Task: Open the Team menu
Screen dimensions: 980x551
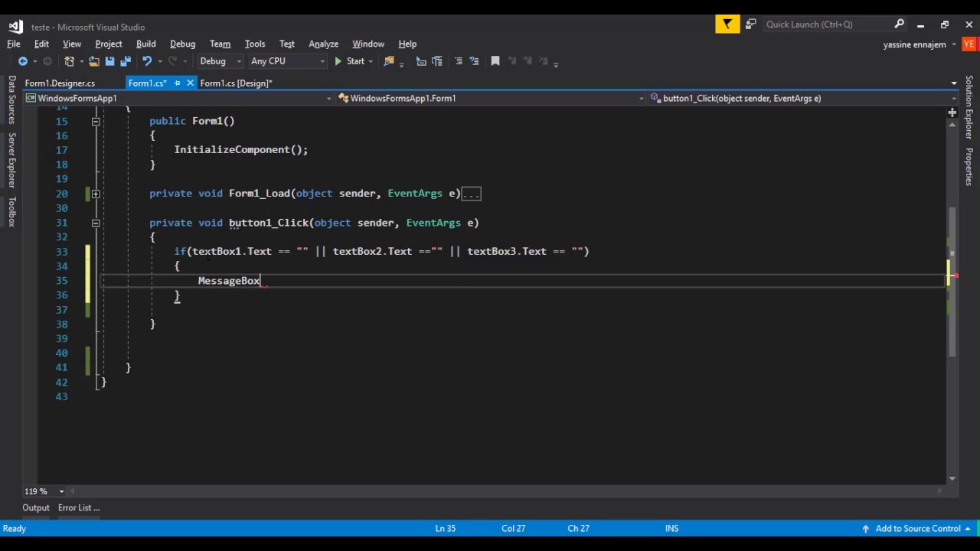Action: 220,44
